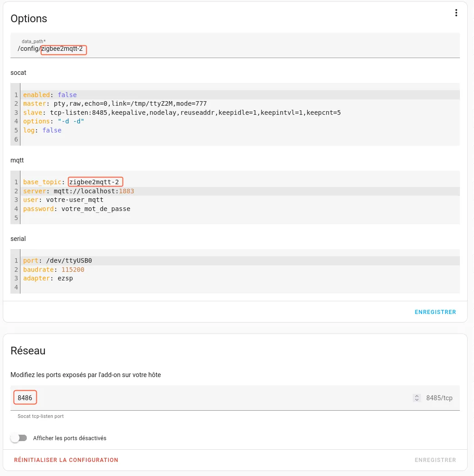Click base_topic value zigbee2mqtt-2 in mqtt editor
The width and height of the screenshot is (474, 476).
pos(95,182)
